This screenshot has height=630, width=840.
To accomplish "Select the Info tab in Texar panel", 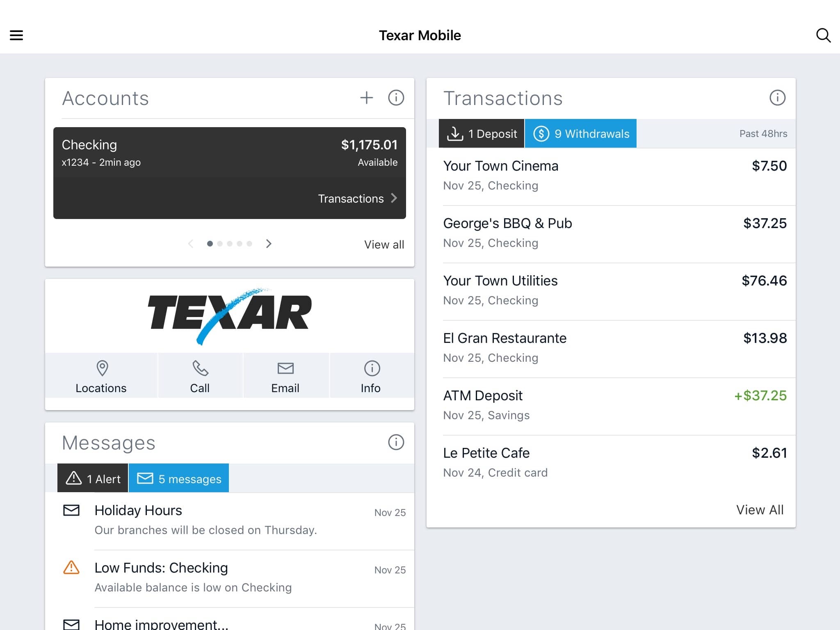I will (x=370, y=376).
